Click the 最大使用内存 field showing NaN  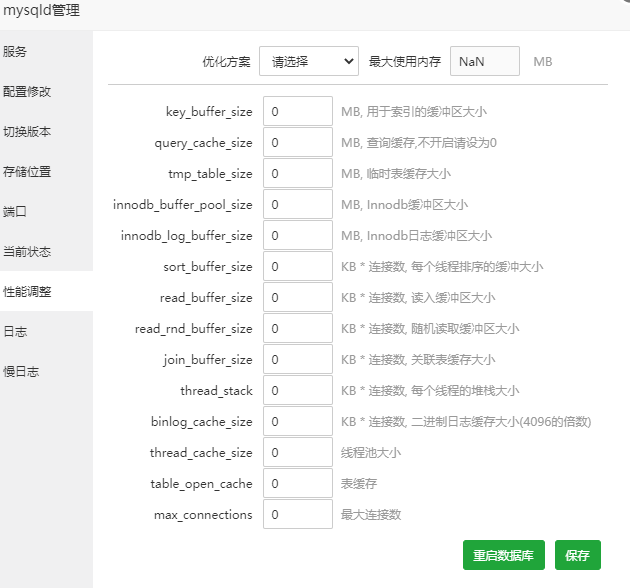pos(485,61)
